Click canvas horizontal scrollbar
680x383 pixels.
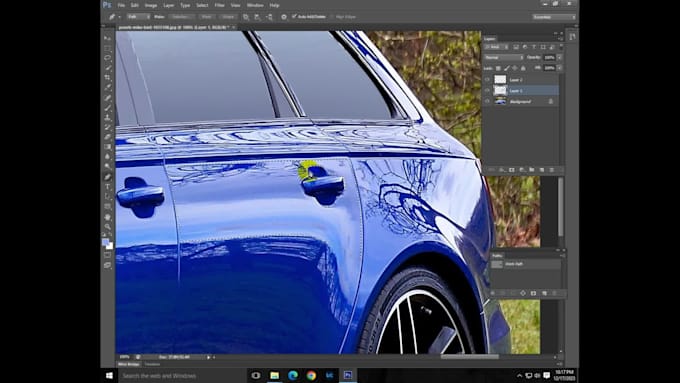[x=470, y=357]
